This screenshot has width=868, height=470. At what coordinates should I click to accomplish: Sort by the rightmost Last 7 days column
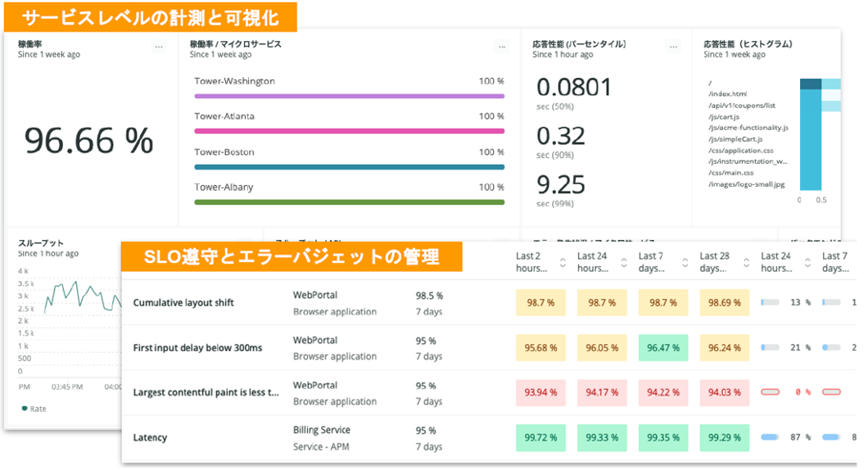(835, 262)
